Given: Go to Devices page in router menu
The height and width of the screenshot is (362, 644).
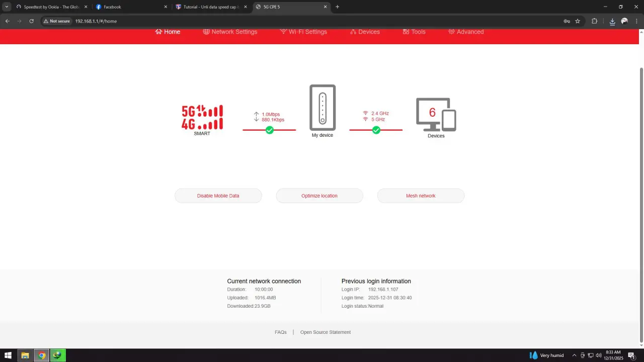Looking at the screenshot, I should [x=365, y=32].
